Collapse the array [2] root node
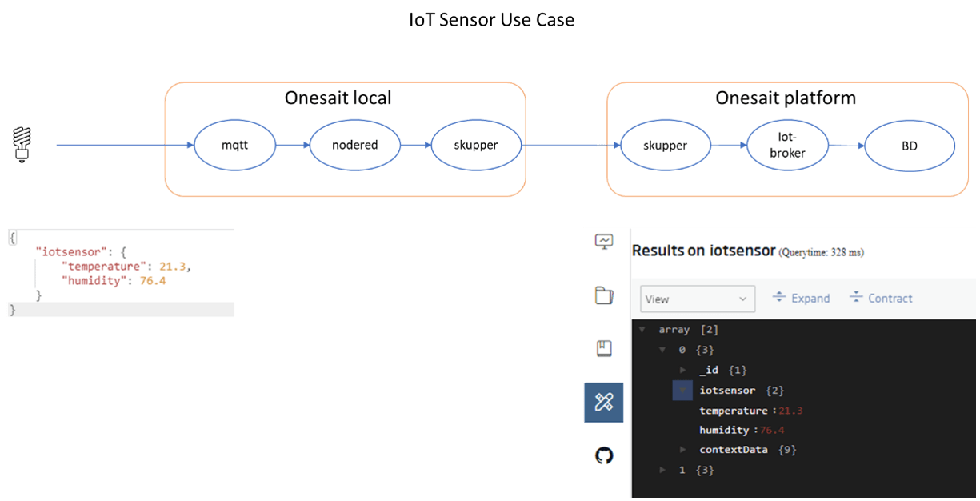 (x=642, y=330)
